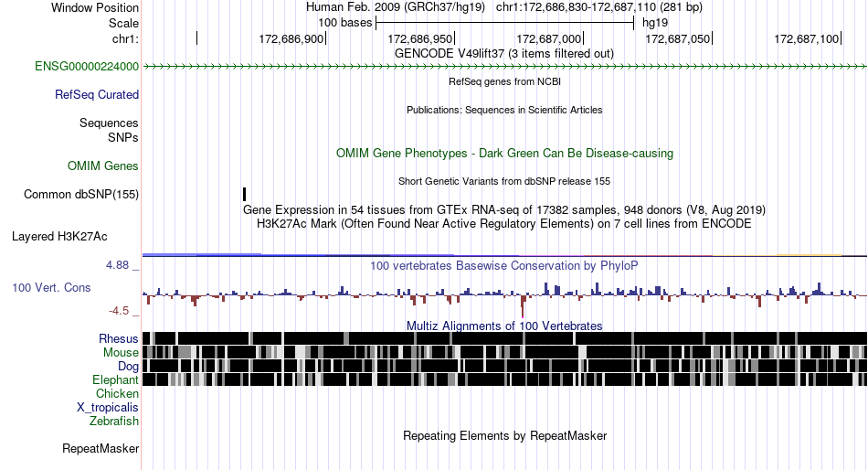Screen dimensions: 868x470
Task: Click the H3K27Ac Mark ENCODE title
Action: click(x=504, y=224)
